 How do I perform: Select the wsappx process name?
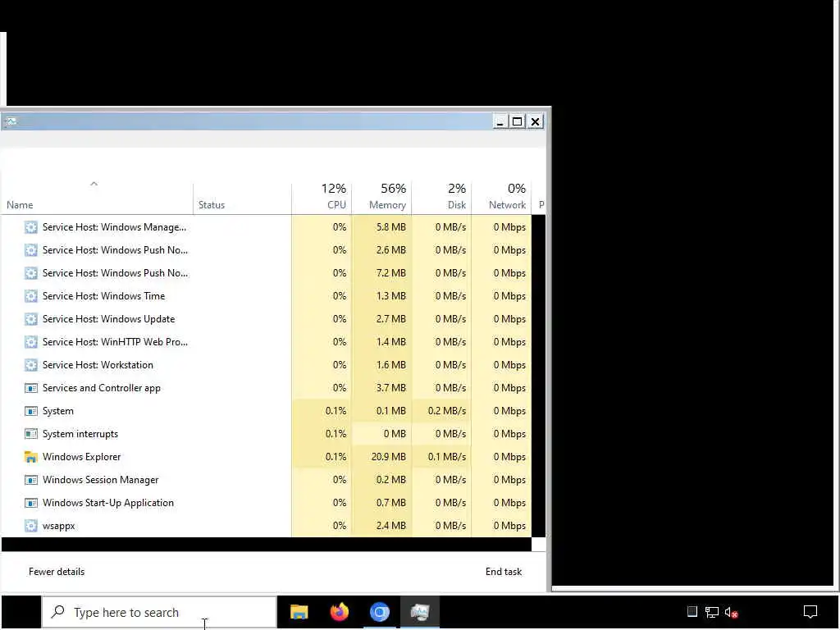tap(59, 526)
